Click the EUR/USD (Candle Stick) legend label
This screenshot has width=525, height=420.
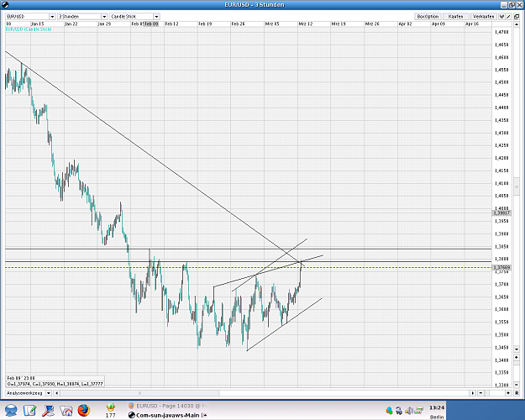29,29
